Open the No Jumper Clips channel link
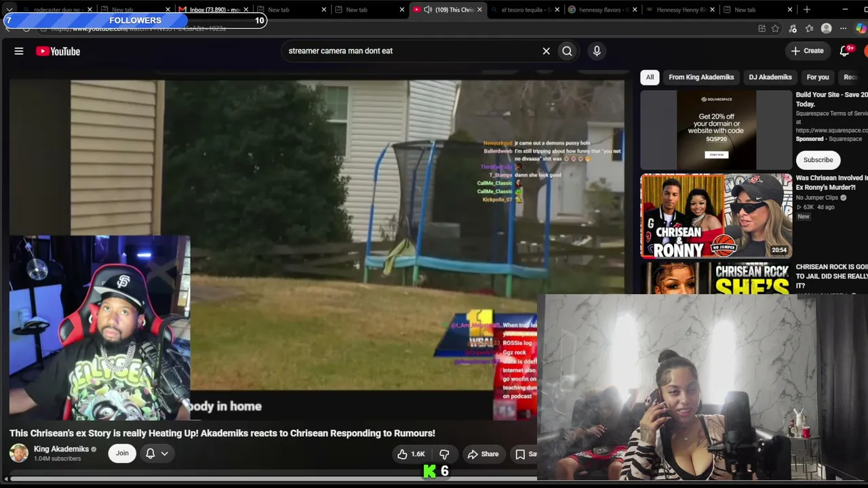Viewport: 868px width, 488px height. point(817,197)
